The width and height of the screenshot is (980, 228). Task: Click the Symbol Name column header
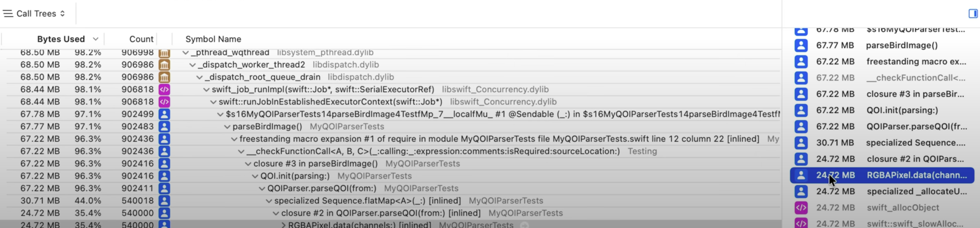pos(213,39)
